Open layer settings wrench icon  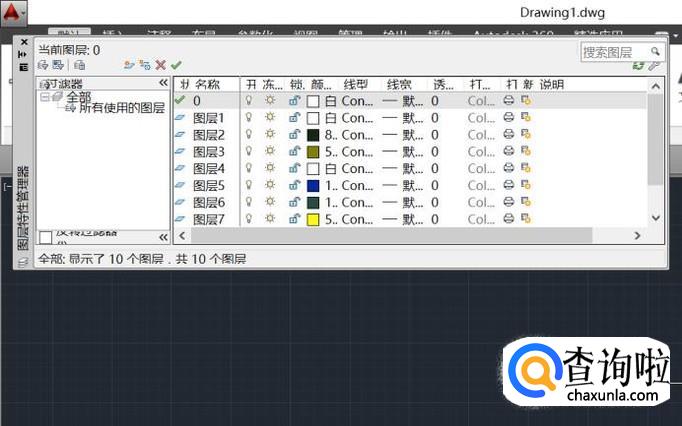654,66
